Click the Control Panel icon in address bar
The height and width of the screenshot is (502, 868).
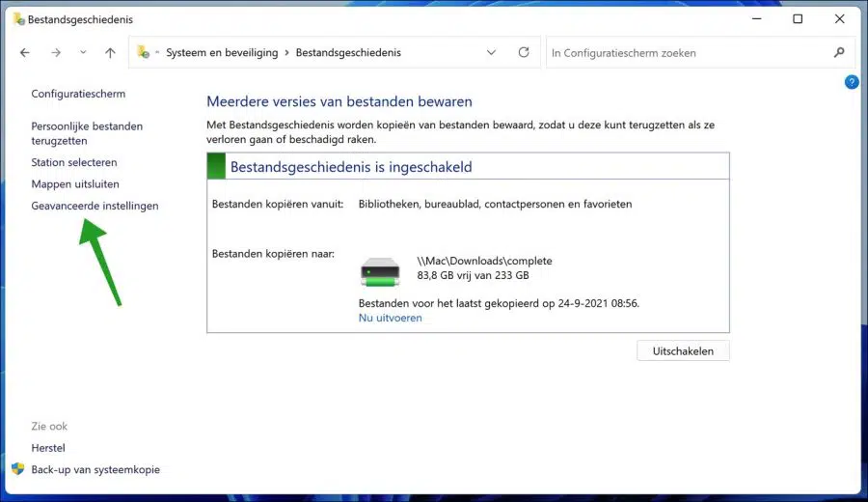[143, 52]
